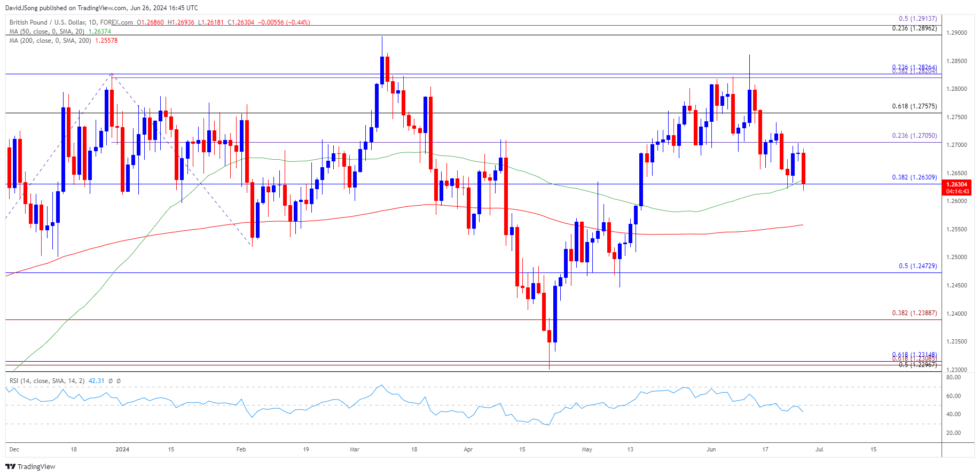Click the RSI value 42.31
The height and width of the screenshot is (476, 980).
pyautogui.click(x=96, y=381)
